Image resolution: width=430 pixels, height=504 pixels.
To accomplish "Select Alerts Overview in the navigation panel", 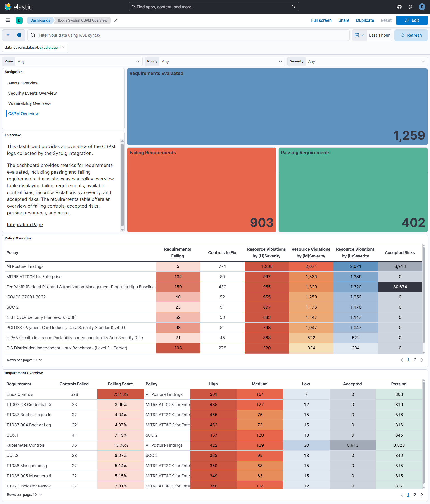I will (x=23, y=83).
